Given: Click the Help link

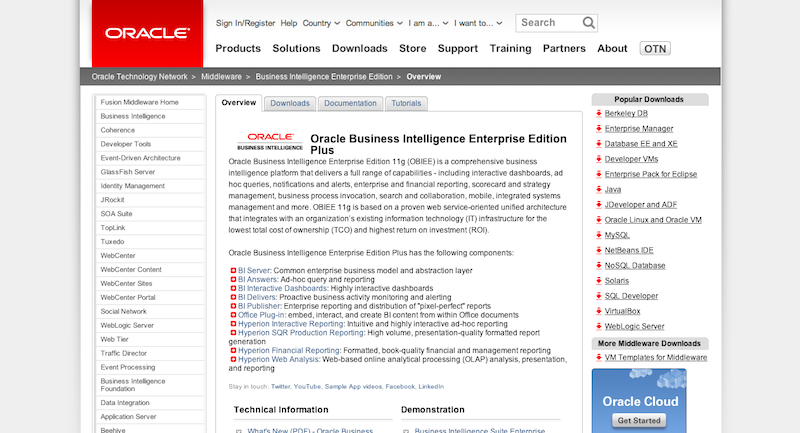Looking at the screenshot, I should 288,23.
